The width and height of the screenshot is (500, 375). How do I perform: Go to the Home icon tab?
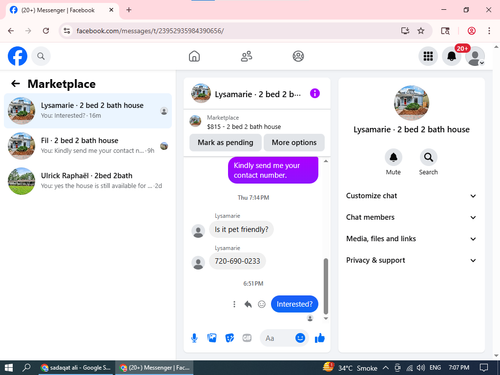(x=194, y=56)
